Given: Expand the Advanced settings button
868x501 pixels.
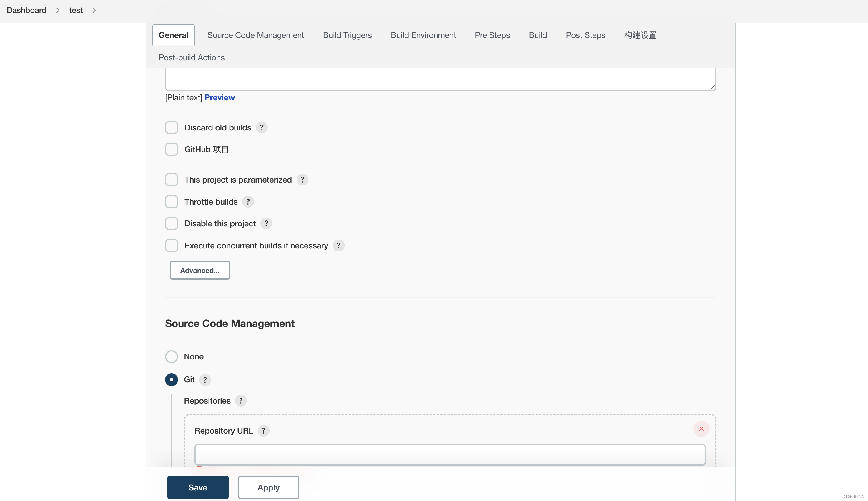Looking at the screenshot, I should point(200,270).
